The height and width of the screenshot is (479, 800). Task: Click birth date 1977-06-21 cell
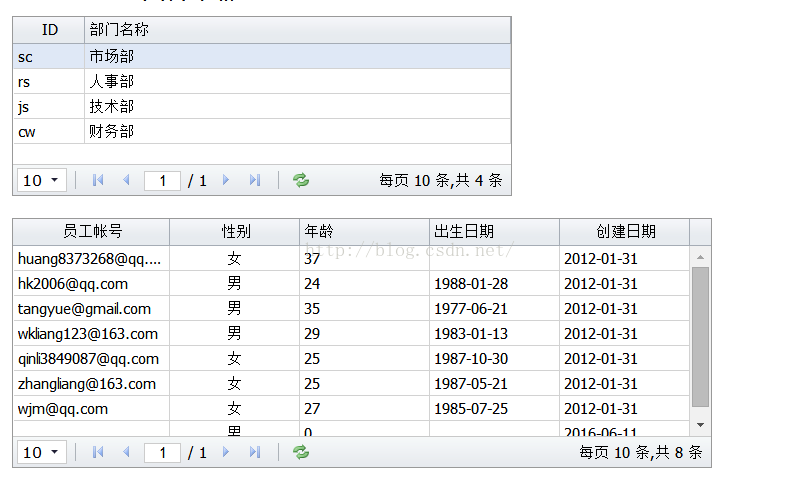point(494,308)
